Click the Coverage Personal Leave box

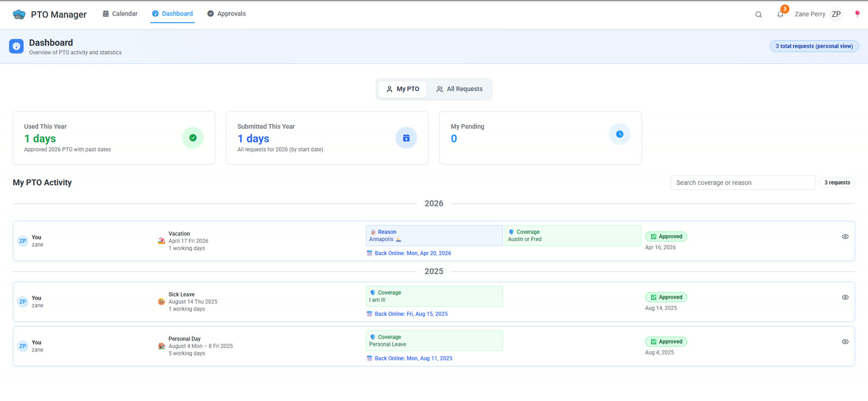(435, 341)
